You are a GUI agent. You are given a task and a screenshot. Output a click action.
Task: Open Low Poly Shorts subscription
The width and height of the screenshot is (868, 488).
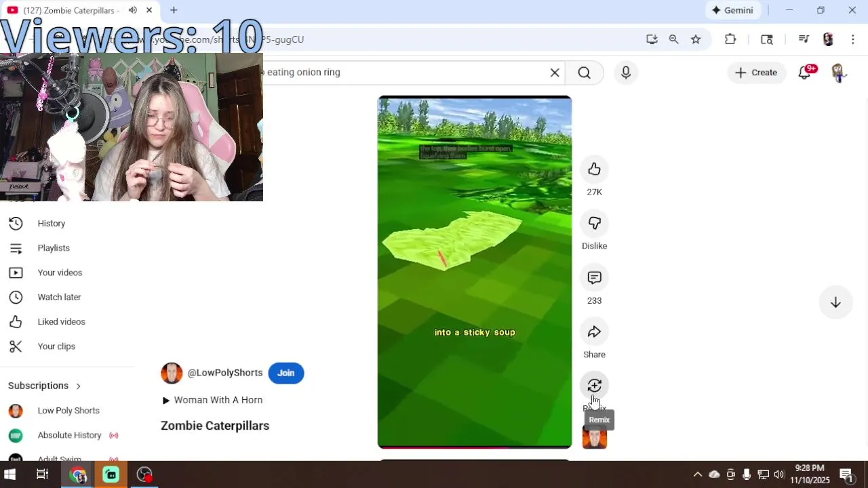pos(68,411)
